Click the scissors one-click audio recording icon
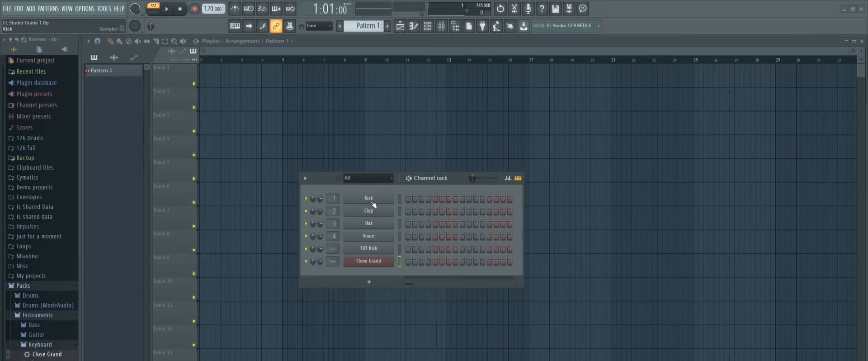The height and width of the screenshot is (361, 868). point(514,9)
